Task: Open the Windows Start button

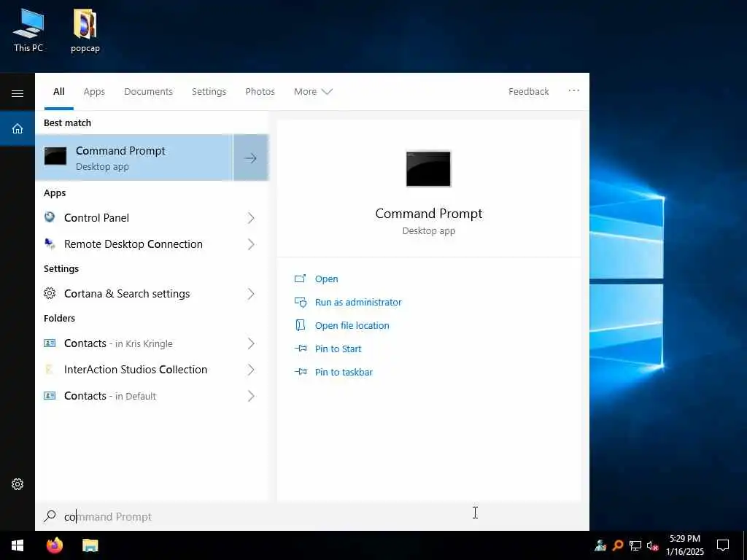Action: [x=18, y=545]
